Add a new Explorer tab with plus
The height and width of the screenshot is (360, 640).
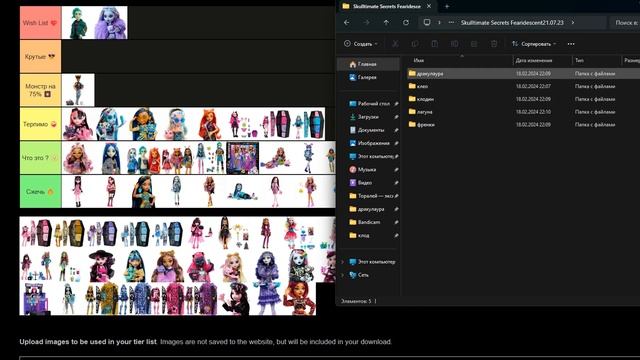tap(447, 6)
